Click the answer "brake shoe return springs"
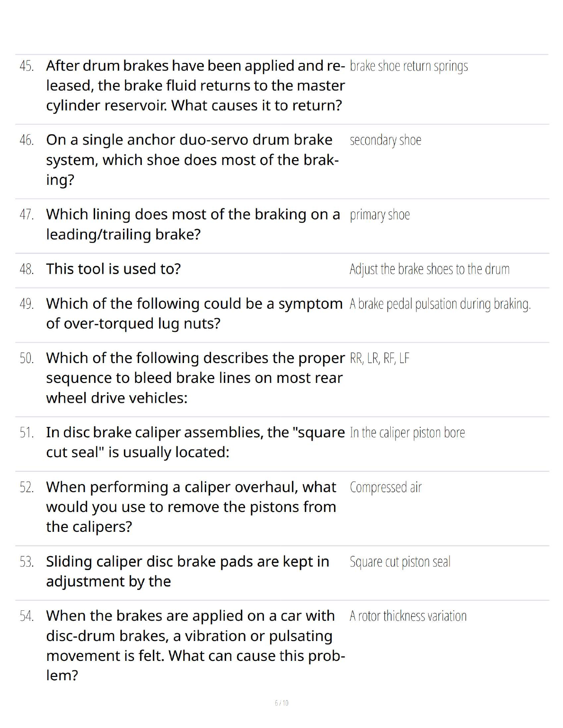 pyautogui.click(x=409, y=66)
